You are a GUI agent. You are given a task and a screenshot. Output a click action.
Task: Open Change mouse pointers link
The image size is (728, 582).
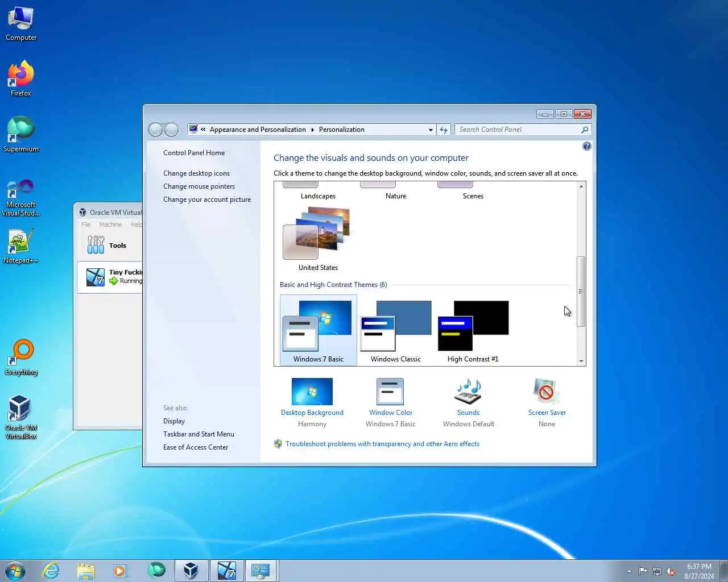point(199,186)
